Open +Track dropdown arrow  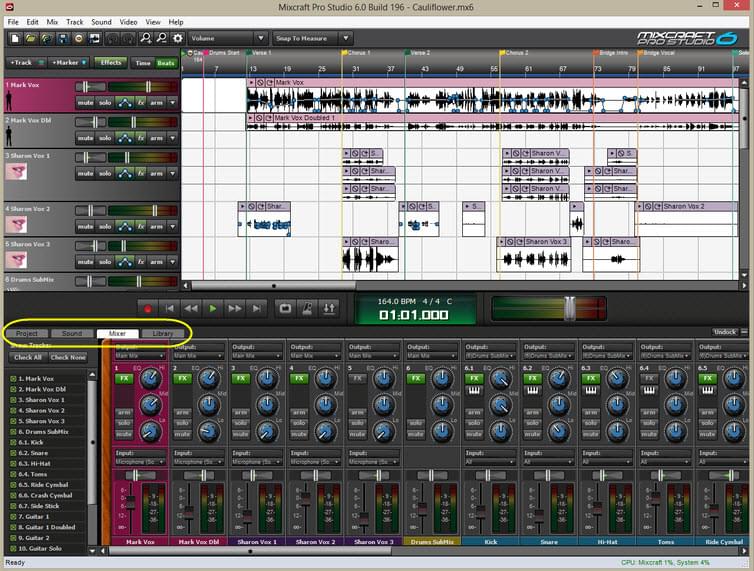point(41,63)
